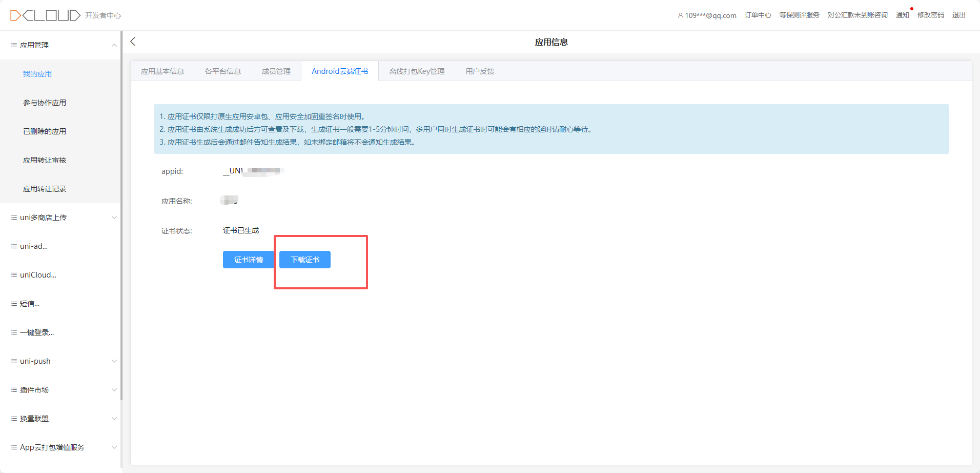Click the 证书已生成 status text

click(x=241, y=230)
